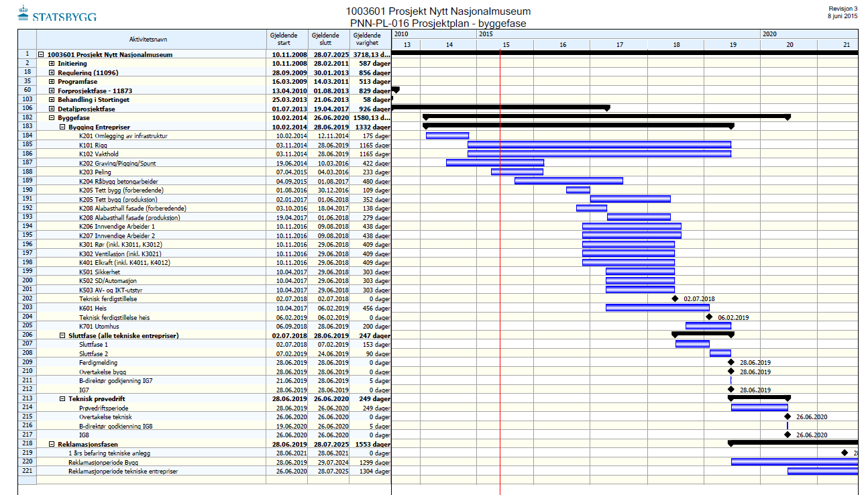Select K302 Ventilasjon (inkl. K3021) row
The image size is (868, 495).
(204, 254)
